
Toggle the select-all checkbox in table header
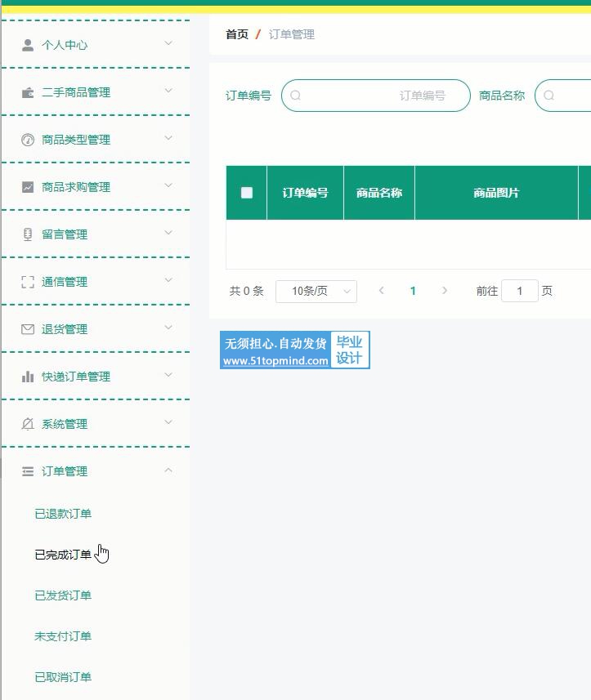(247, 193)
